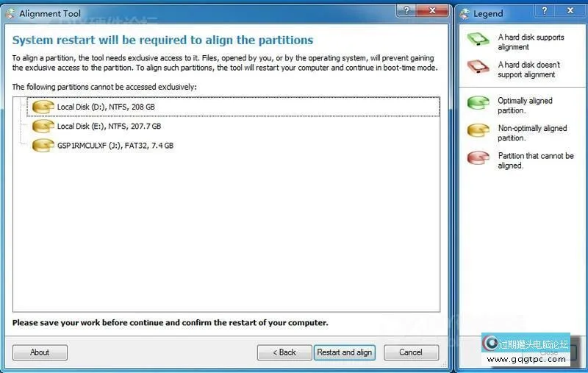
Task: Click the red cannot-be-aligned partition icon
Action: coord(478,160)
